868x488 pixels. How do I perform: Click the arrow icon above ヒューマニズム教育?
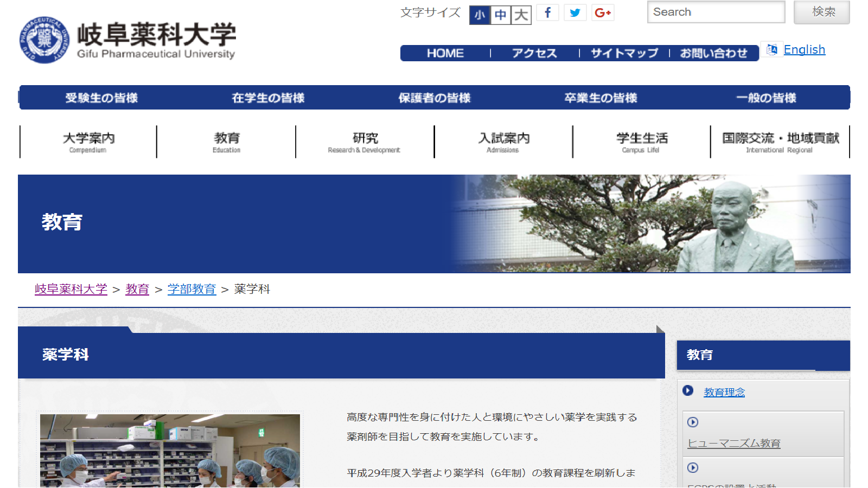(693, 422)
